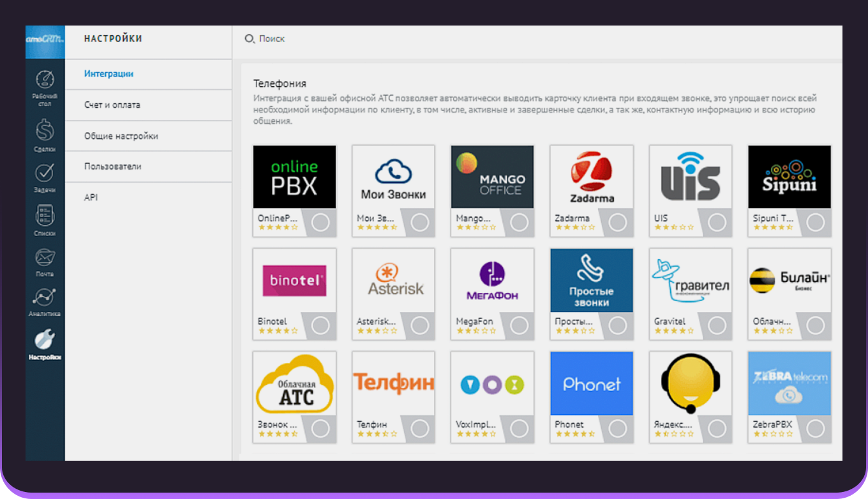Open Почта mail section in sidebar
This screenshot has height=499, width=868.
[45, 262]
